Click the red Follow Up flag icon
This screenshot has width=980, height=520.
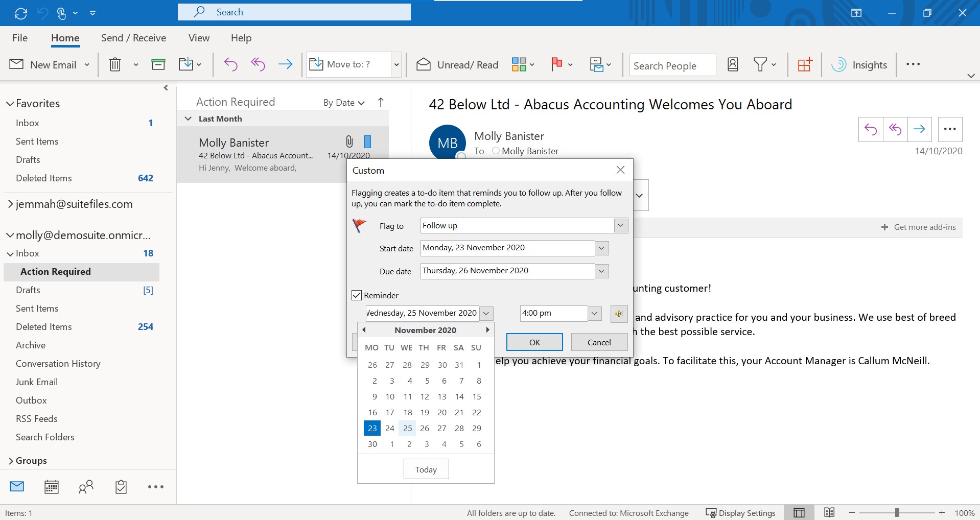[x=557, y=64]
